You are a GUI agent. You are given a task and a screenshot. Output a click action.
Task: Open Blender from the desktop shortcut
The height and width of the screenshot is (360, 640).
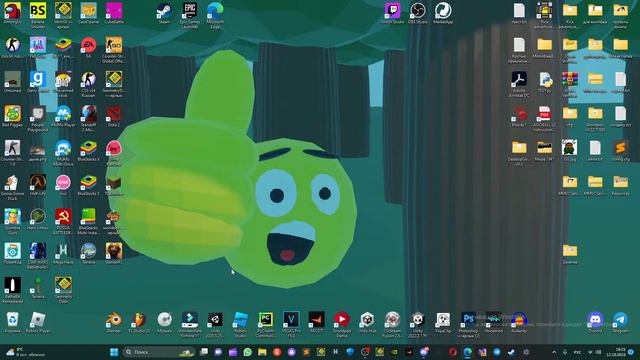(114, 322)
